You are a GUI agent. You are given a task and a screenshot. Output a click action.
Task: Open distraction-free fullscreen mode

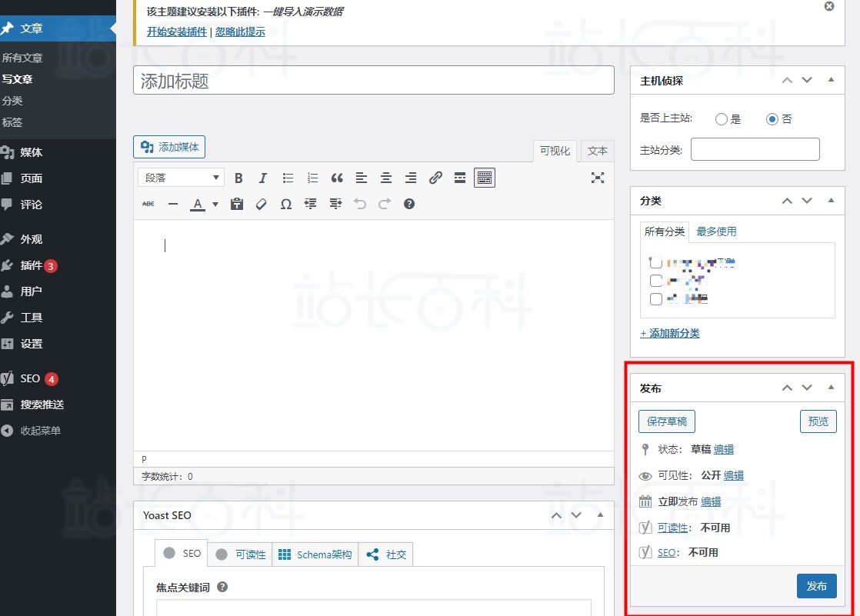point(597,178)
